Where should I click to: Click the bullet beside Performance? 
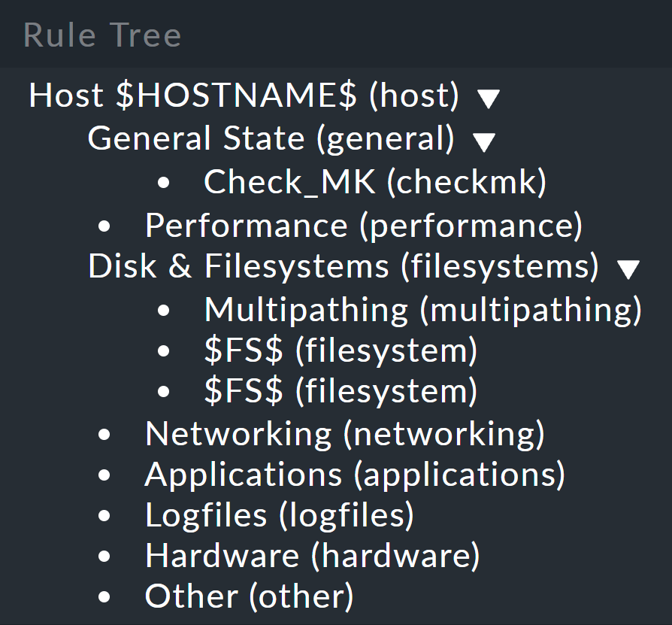tap(103, 225)
